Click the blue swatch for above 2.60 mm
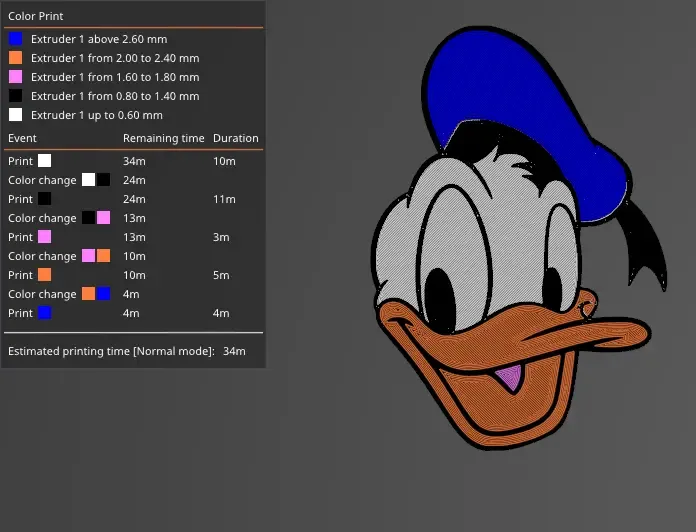 coord(16,39)
